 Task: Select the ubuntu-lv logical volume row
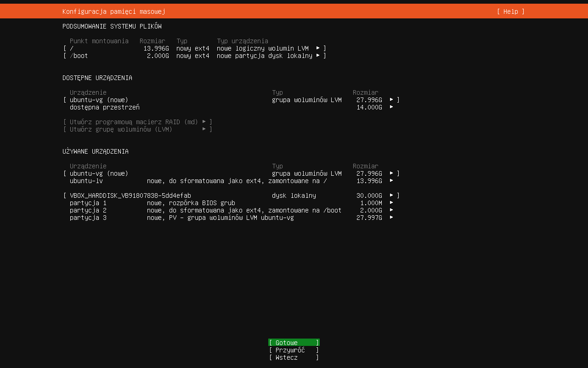tap(232, 181)
